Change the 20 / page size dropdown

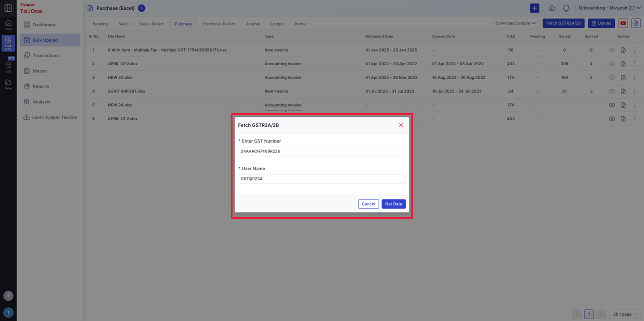pos(625,314)
